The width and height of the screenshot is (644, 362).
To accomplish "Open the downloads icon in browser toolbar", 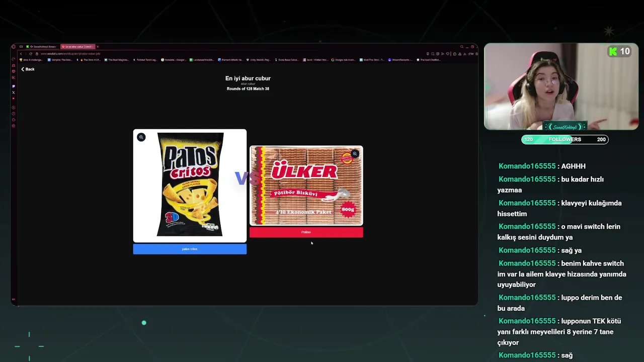I will [x=465, y=54].
